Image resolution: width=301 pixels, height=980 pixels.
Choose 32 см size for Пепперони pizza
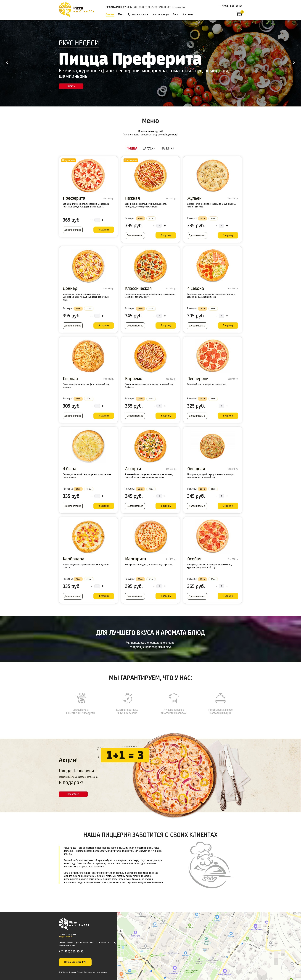point(213,399)
